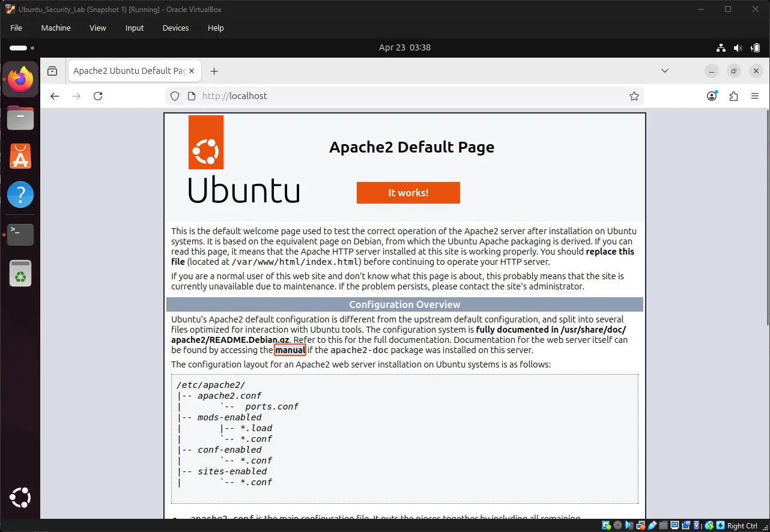Mute audio via the top panel speaker icon

(738, 47)
